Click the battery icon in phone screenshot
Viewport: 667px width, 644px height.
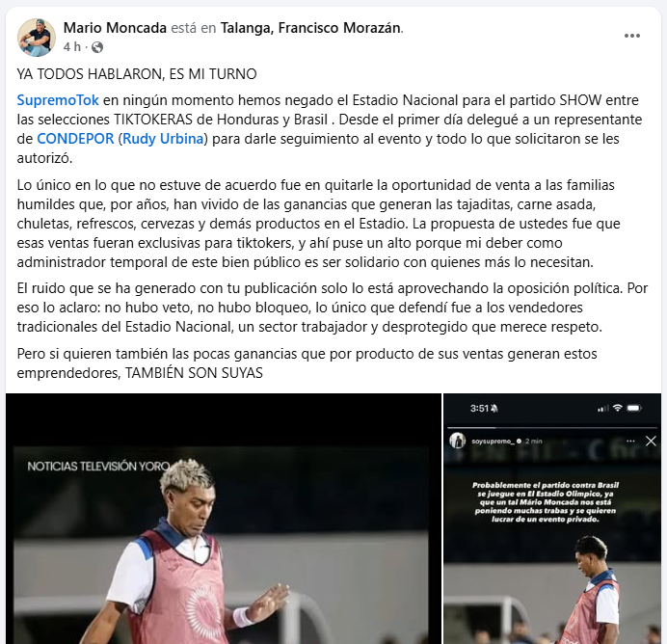coord(634,409)
